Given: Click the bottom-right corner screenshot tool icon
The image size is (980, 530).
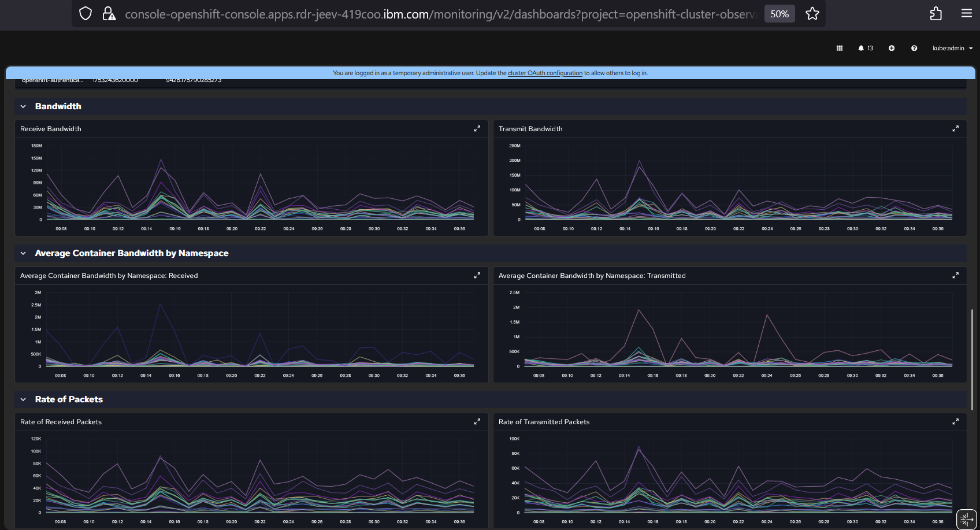Looking at the screenshot, I should tap(966, 519).
